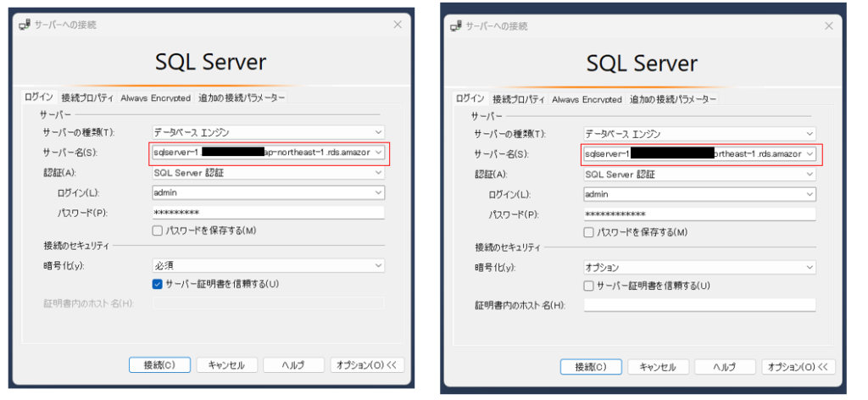The width and height of the screenshot is (868, 400).
Task: Expand サーバーの種類 dropdown in left dialog
Action: pos(379,132)
